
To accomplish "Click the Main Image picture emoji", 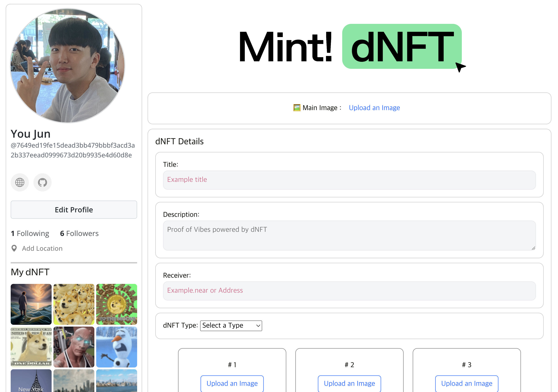I will pos(297,108).
